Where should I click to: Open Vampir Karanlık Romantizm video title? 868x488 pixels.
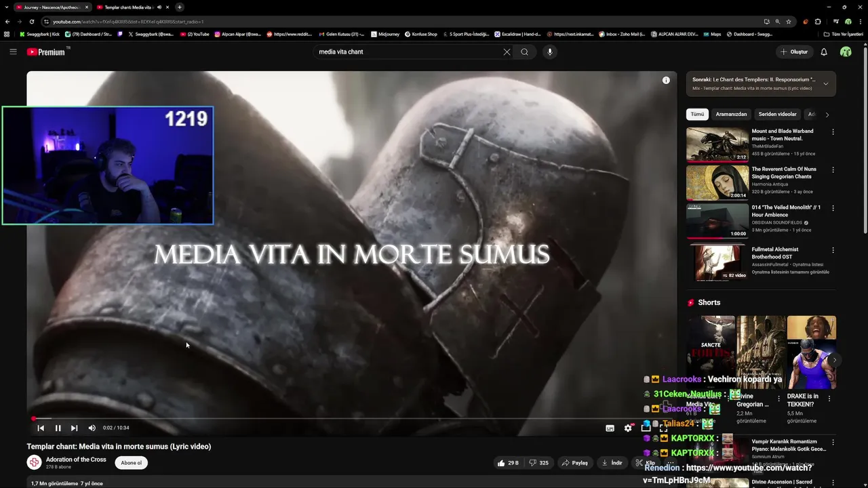789,445
